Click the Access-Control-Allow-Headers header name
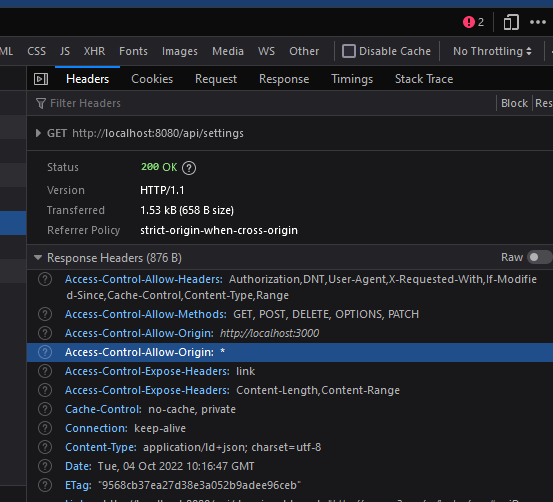The image size is (553, 502). (x=144, y=279)
